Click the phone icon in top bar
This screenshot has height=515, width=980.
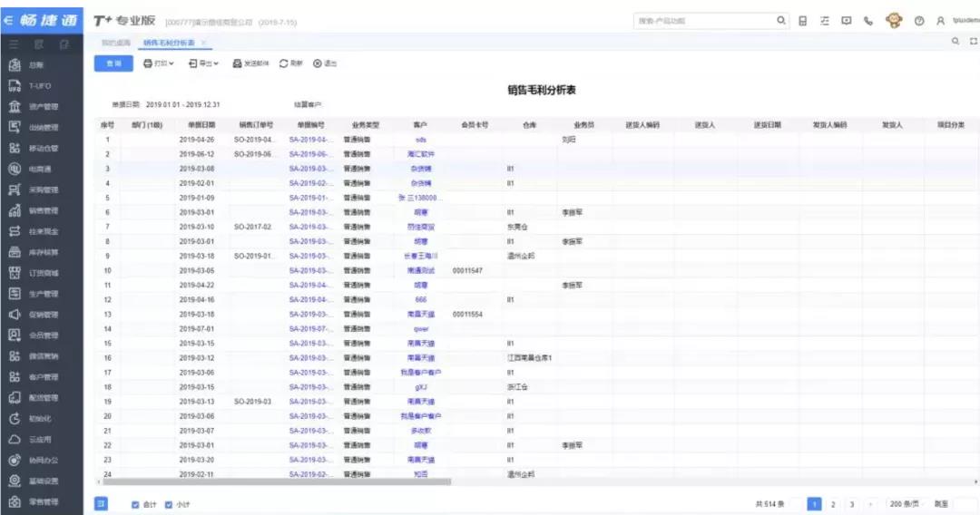click(x=868, y=21)
